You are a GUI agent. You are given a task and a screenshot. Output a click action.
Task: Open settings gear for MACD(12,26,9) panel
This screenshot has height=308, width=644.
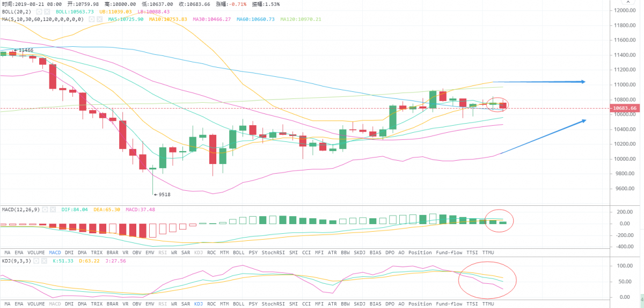point(46,209)
